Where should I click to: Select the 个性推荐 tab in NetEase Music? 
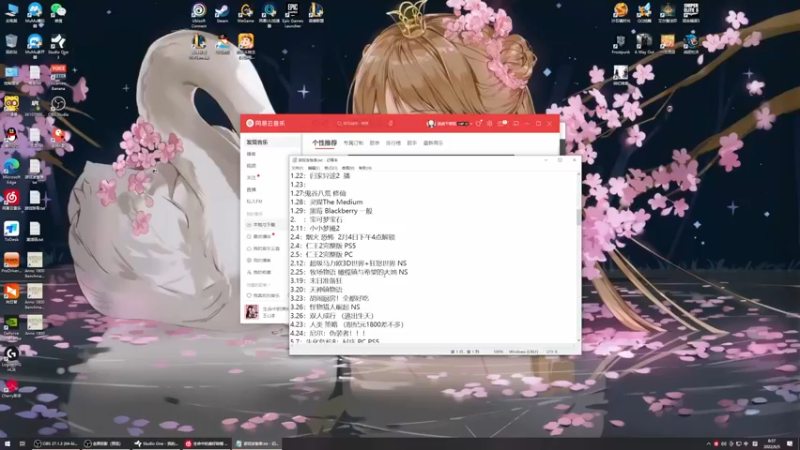point(324,143)
